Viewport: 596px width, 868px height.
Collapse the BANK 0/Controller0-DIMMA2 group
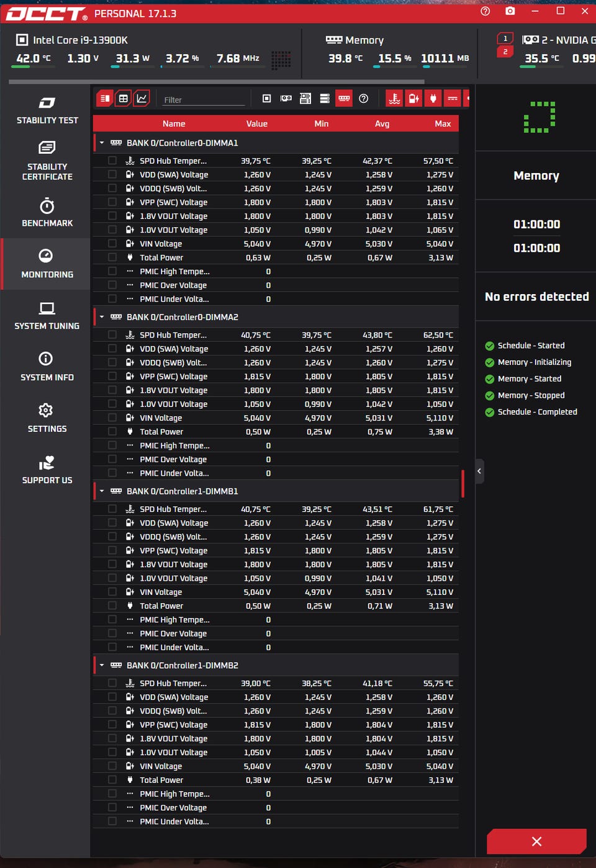pos(102,317)
